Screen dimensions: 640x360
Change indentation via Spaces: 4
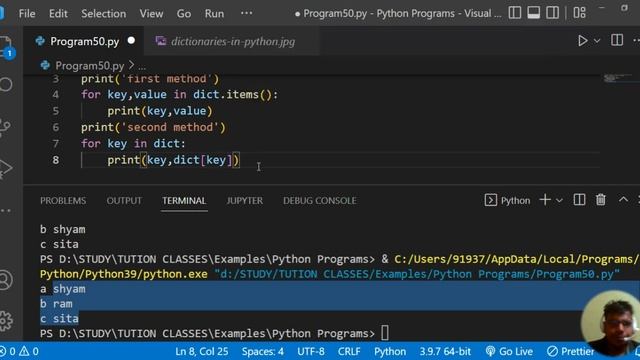point(262,351)
